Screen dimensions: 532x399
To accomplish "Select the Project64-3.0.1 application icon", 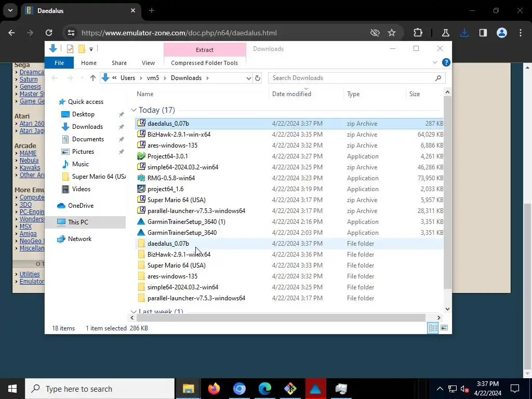I will coord(141,156).
